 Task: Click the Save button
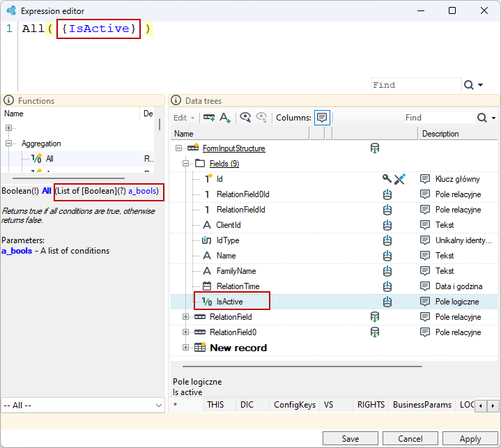click(350, 439)
